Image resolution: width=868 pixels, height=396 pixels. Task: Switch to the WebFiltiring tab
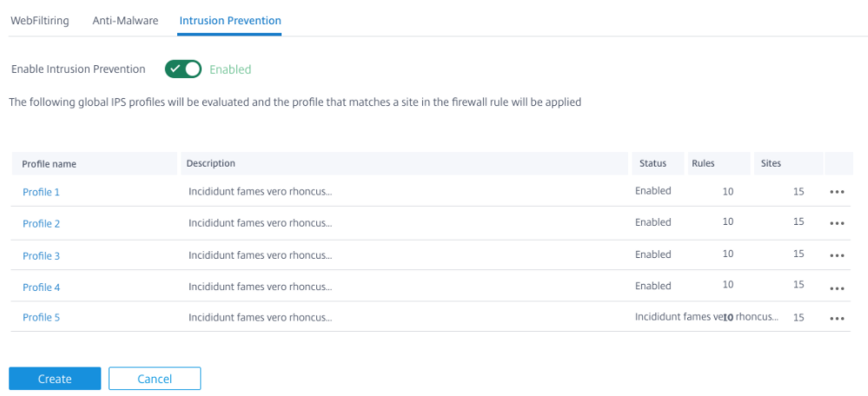click(40, 21)
